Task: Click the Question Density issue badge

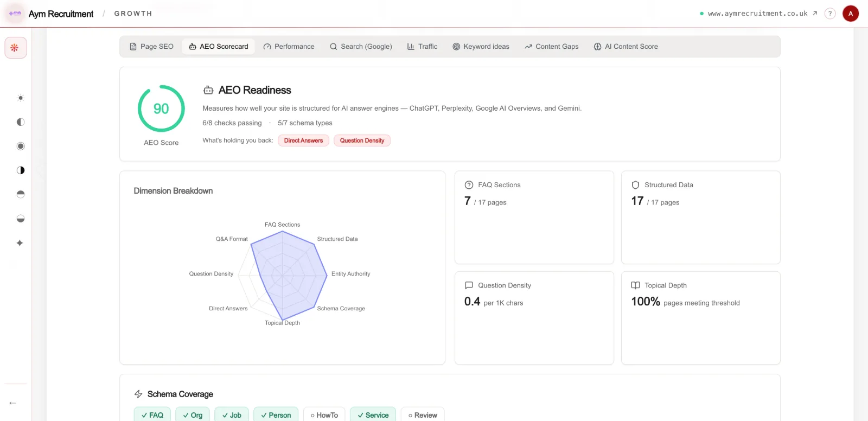Action: tap(362, 141)
